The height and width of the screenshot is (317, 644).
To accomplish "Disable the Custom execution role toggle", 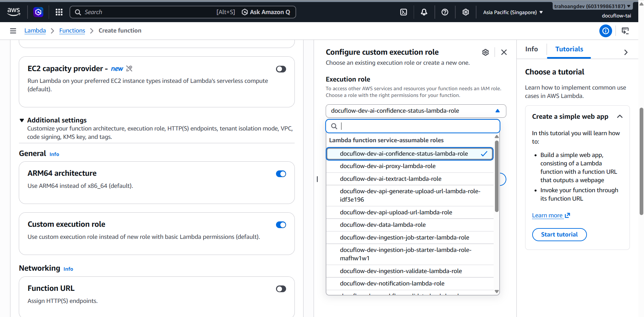I will point(281,225).
